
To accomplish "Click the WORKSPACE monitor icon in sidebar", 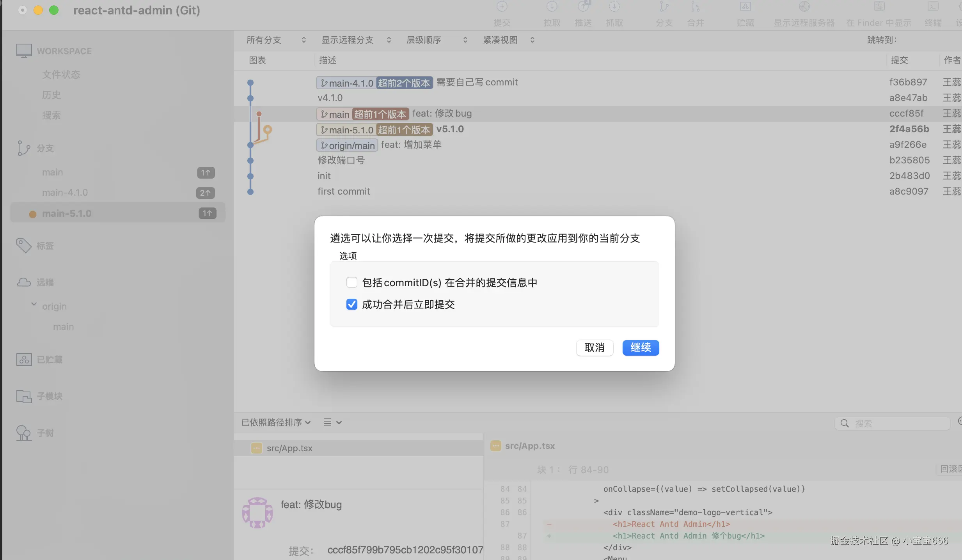I will [24, 51].
